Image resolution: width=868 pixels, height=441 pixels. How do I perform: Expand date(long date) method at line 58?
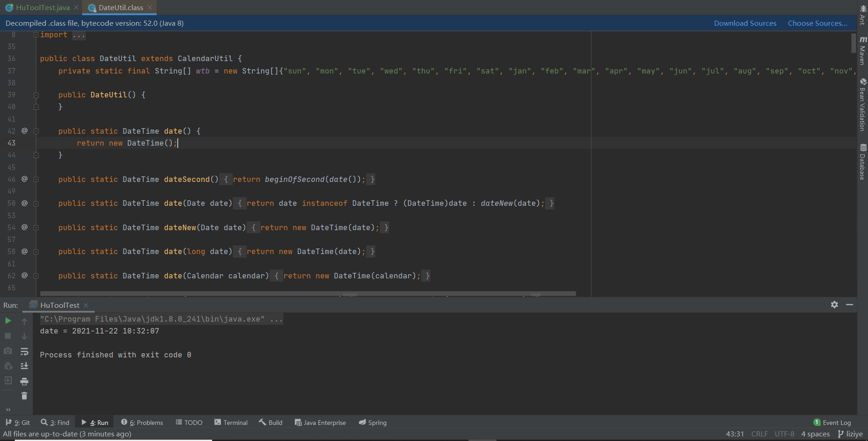(x=36, y=252)
